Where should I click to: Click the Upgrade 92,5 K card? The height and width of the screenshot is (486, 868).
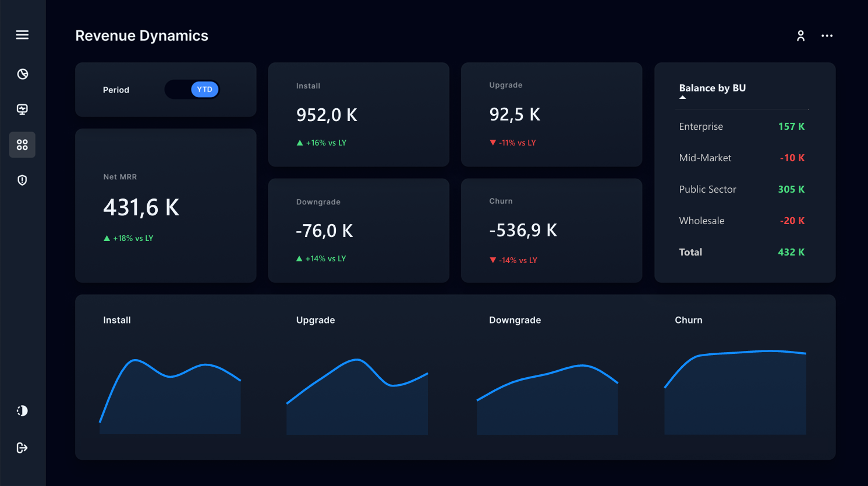(551, 115)
